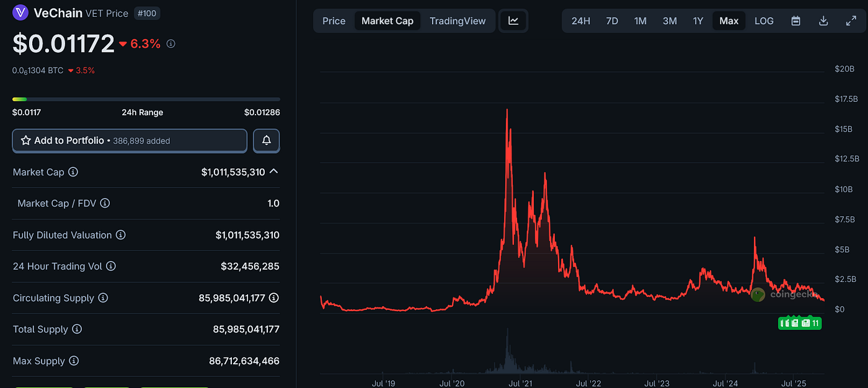Click the #100 rank badge
868x388 pixels.
point(148,13)
